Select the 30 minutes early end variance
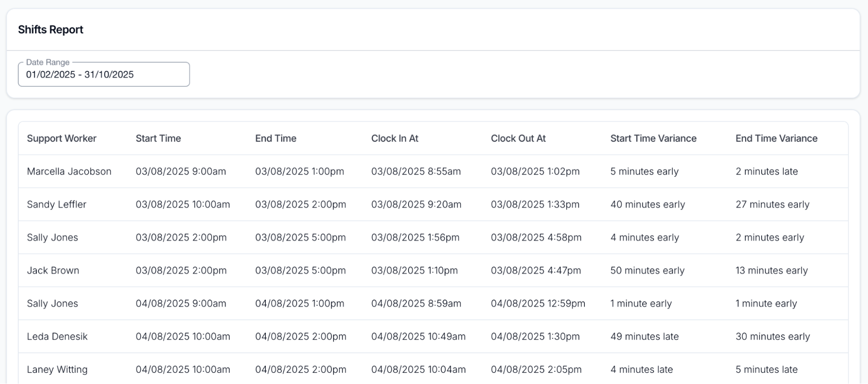 (x=772, y=336)
